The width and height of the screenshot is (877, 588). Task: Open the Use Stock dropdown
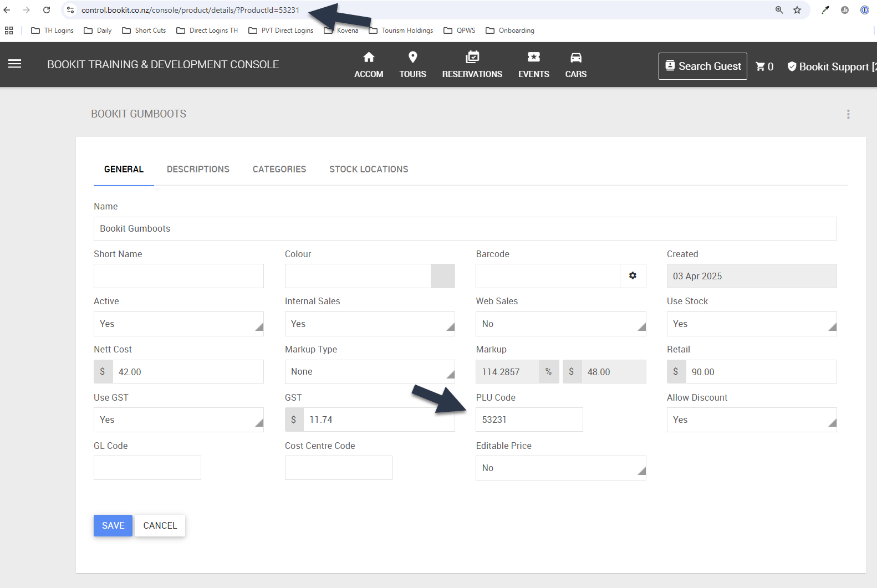click(x=752, y=324)
